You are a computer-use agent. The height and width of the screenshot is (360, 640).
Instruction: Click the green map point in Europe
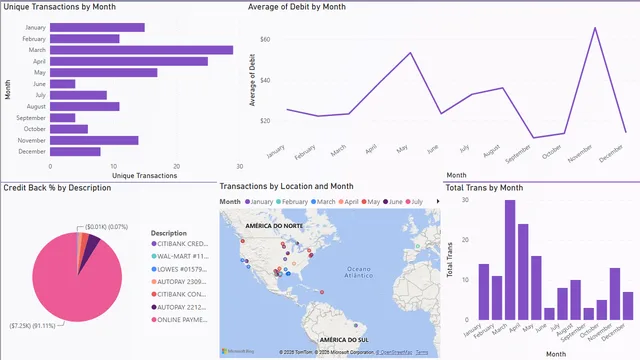418,246
